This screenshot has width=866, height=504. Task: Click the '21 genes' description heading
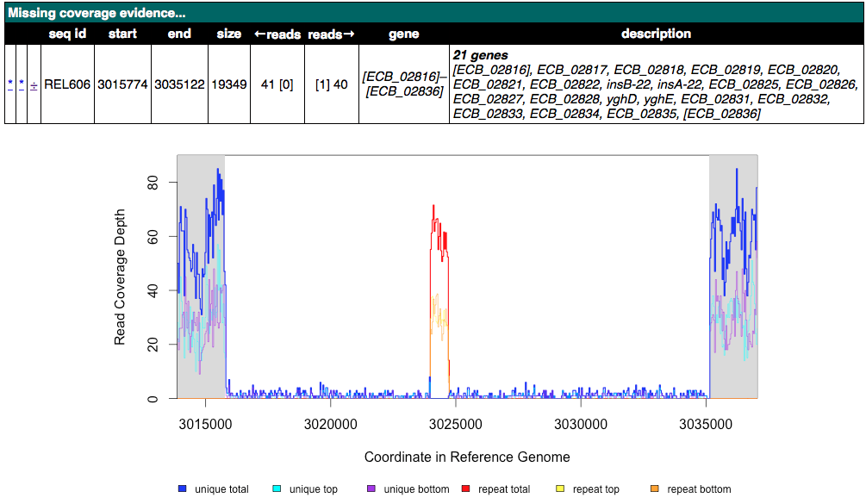(x=480, y=55)
